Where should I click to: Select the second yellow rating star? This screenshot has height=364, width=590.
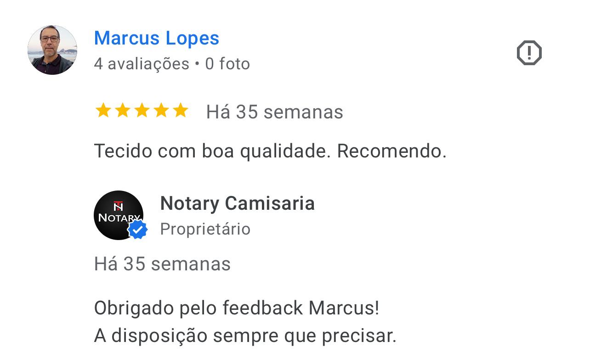pos(122,111)
